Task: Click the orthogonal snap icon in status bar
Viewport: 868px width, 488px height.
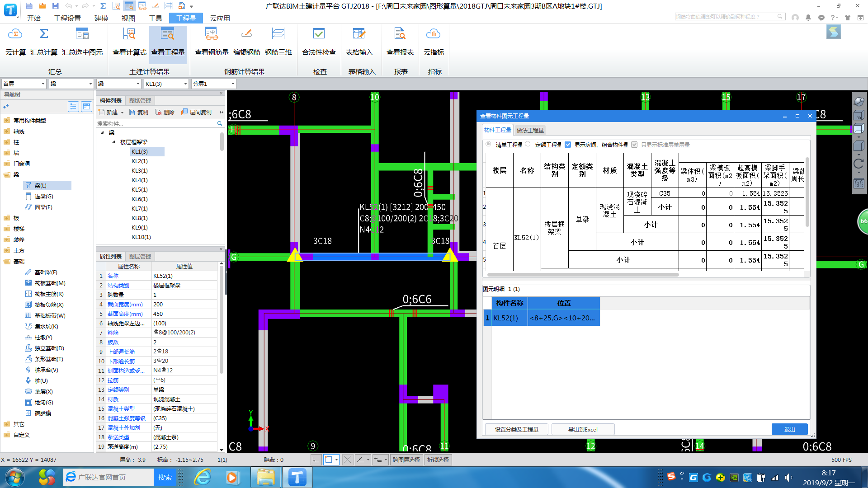Action: click(x=316, y=460)
